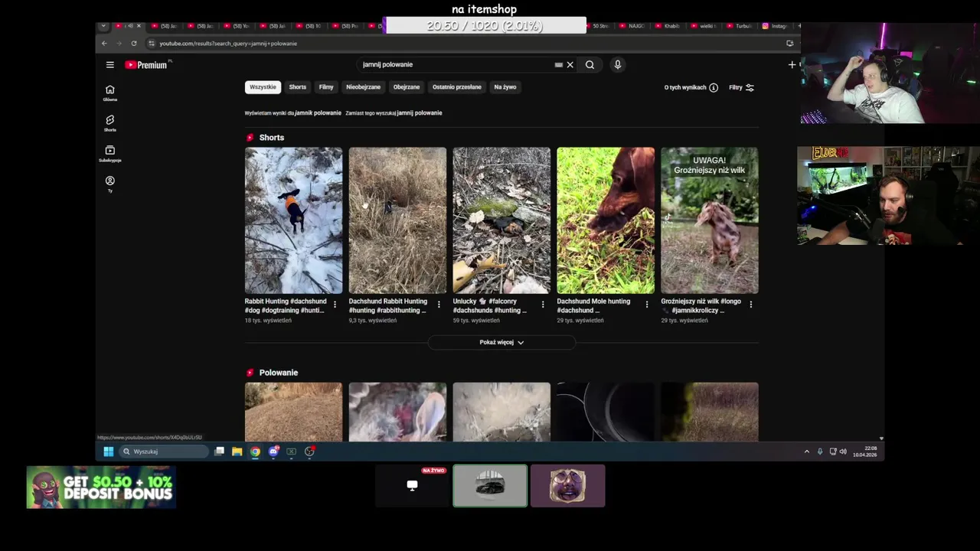Show hidden system tray icons

[x=806, y=452]
